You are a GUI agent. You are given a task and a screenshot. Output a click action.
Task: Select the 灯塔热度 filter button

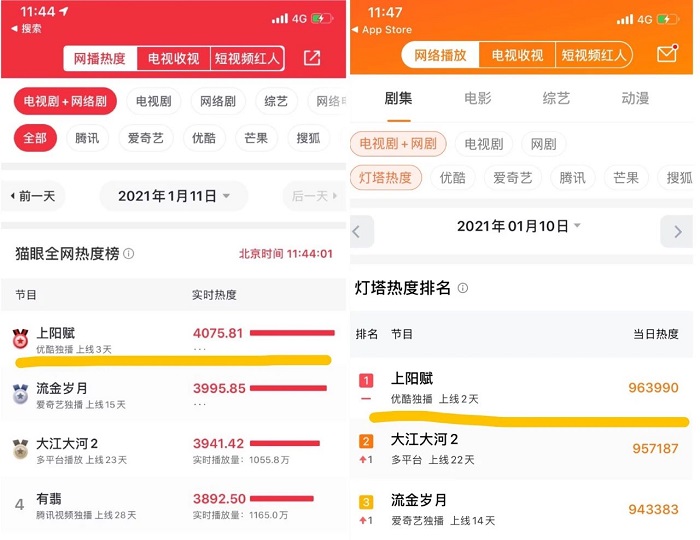[x=386, y=178]
